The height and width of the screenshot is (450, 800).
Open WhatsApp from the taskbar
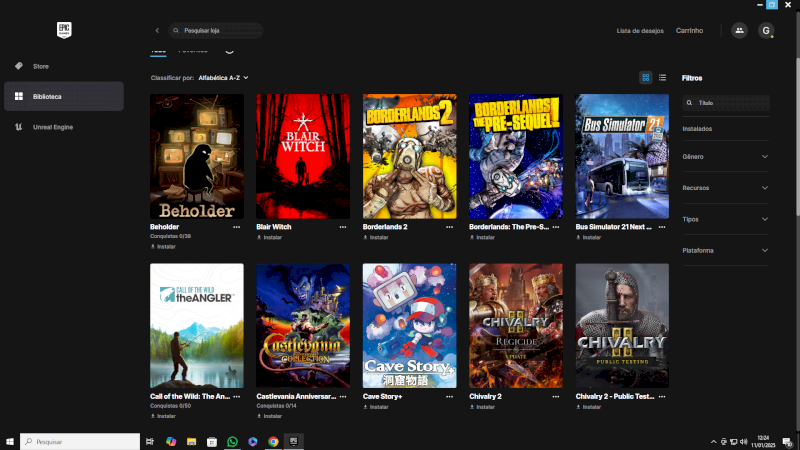pos(232,441)
